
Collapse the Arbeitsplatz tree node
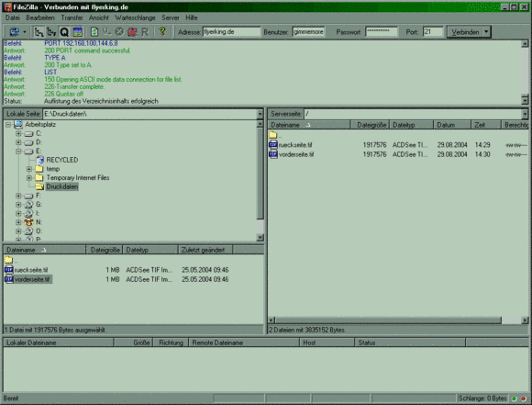click(8, 125)
